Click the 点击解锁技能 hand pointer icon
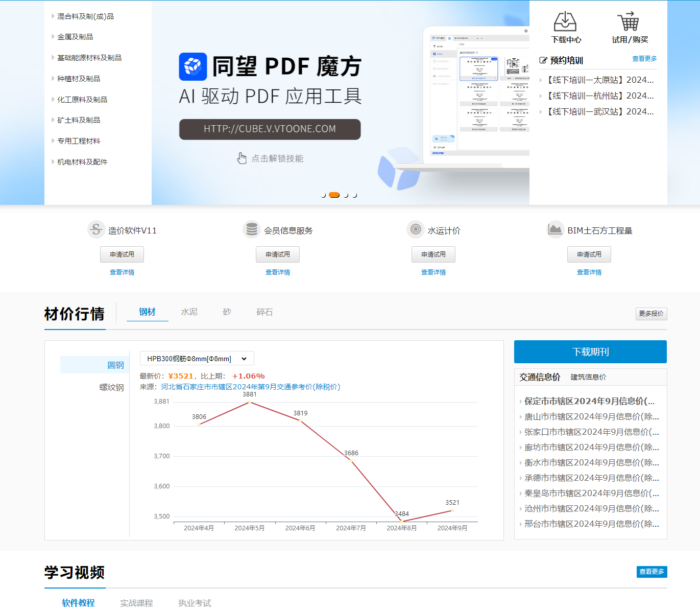 tap(242, 158)
